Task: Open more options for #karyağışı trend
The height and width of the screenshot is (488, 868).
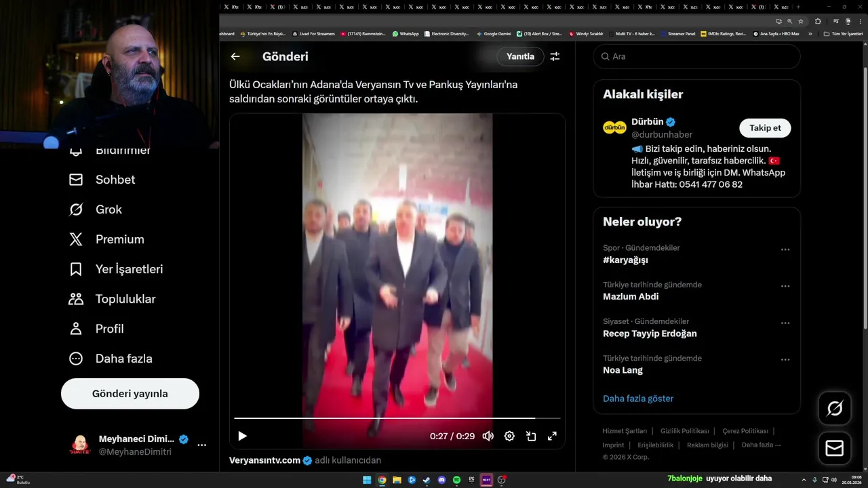Action: tap(785, 249)
